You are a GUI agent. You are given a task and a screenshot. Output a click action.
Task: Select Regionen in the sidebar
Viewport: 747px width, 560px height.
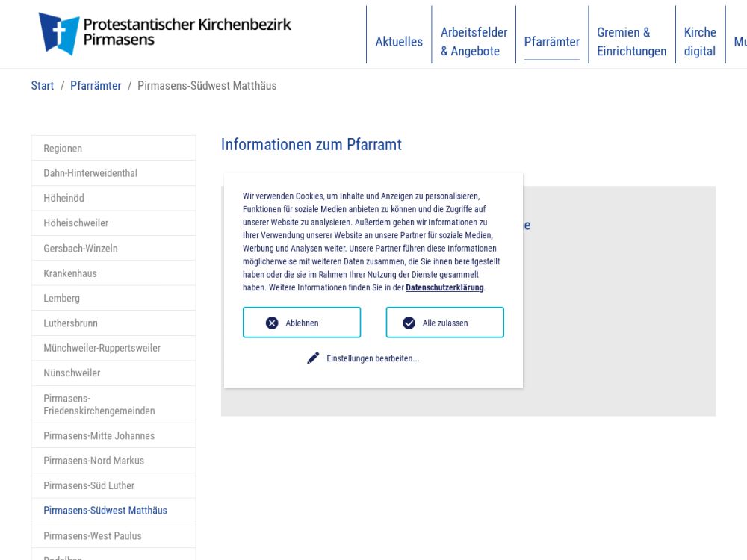[63, 149]
